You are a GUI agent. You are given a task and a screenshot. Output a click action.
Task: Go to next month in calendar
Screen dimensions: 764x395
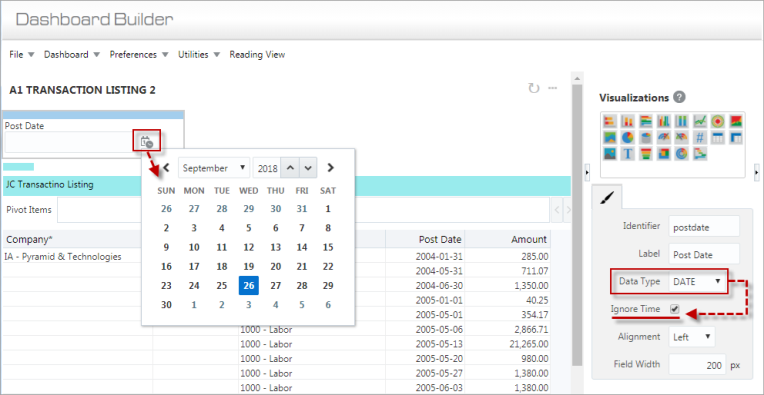tap(331, 168)
